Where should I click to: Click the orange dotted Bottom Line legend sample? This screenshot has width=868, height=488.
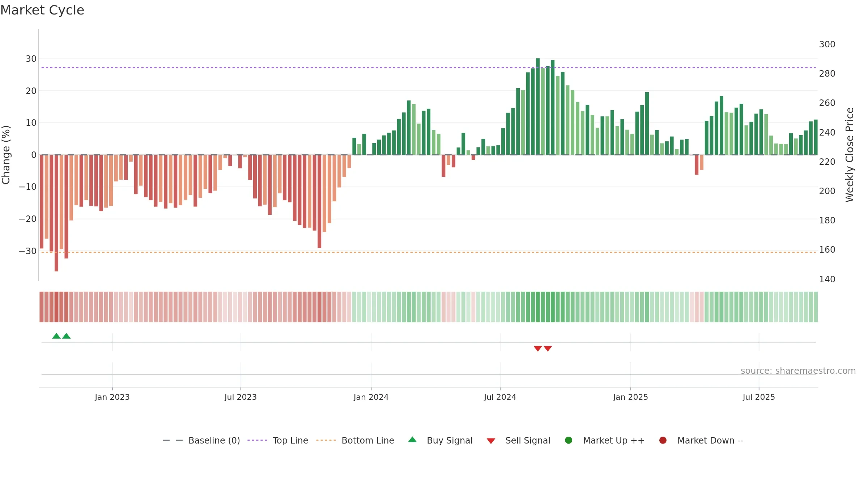click(x=326, y=440)
